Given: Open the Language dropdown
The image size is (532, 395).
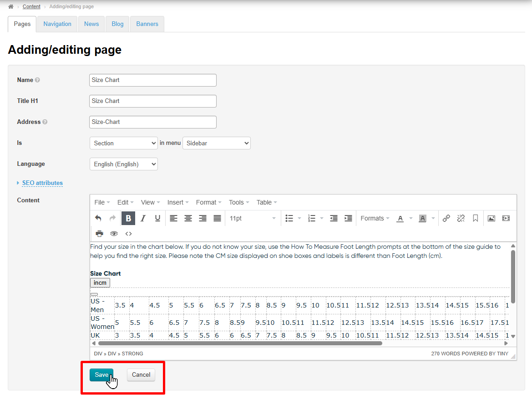Looking at the screenshot, I should (124, 164).
